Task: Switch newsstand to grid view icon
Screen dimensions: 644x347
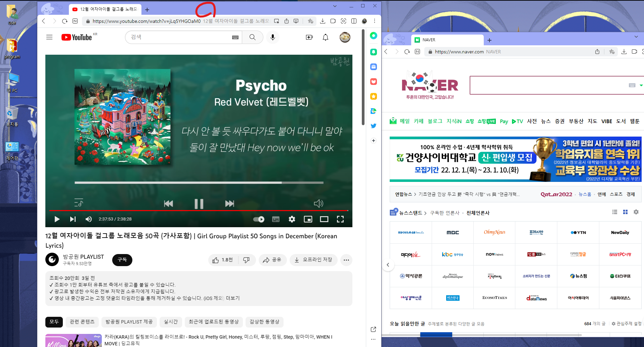Action: 625,212
